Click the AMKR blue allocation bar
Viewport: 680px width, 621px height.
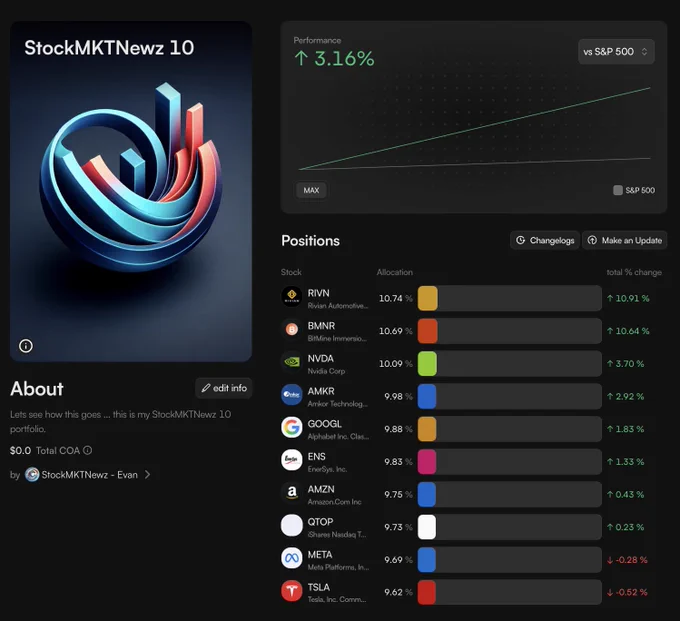click(427, 396)
